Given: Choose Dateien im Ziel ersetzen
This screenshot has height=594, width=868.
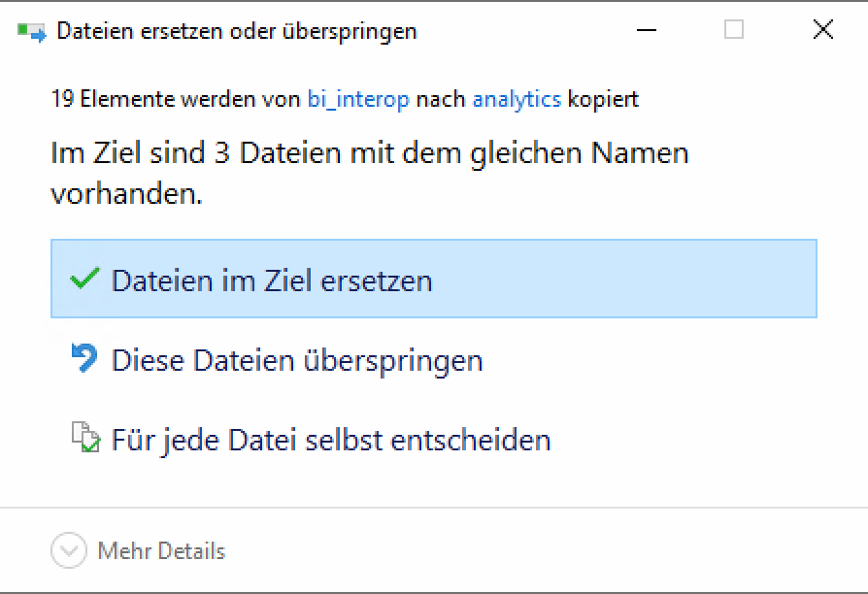Looking at the screenshot, I should (272, 280).
